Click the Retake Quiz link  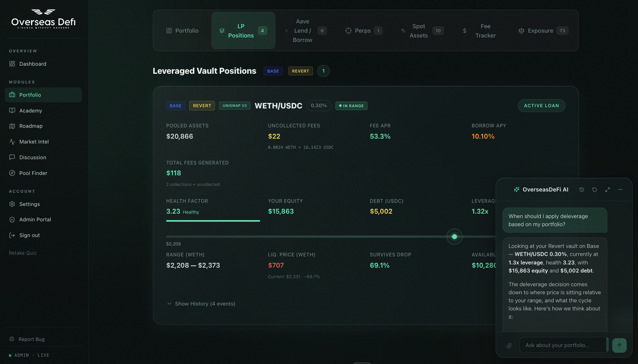point(23,253)
